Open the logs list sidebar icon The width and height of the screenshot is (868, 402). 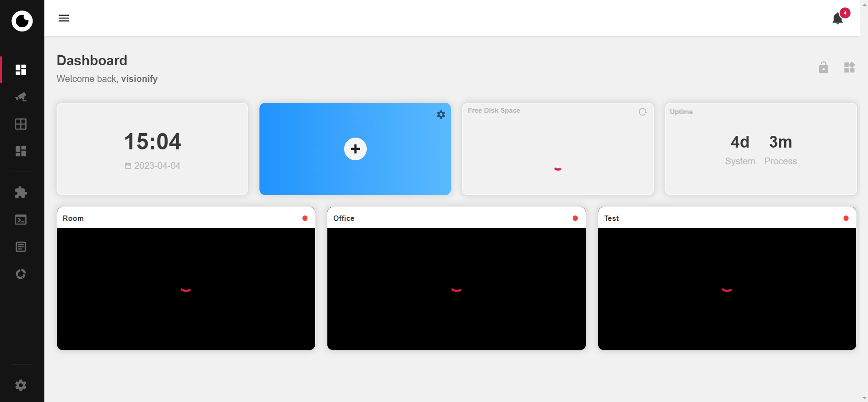tap(21, 247)
